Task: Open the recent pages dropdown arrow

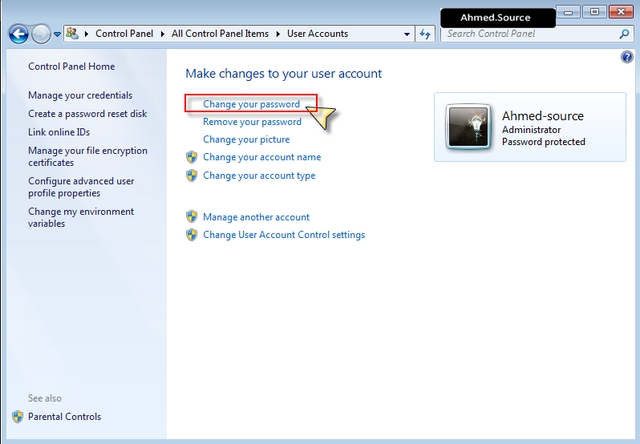Action: tap(57, 34)
